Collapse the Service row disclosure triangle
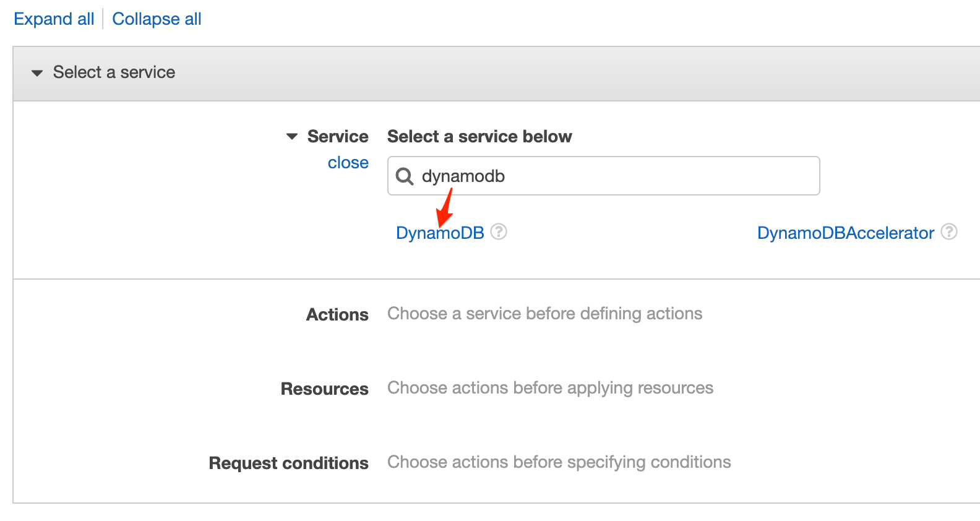980x521 pixels. tap(292, 136)
